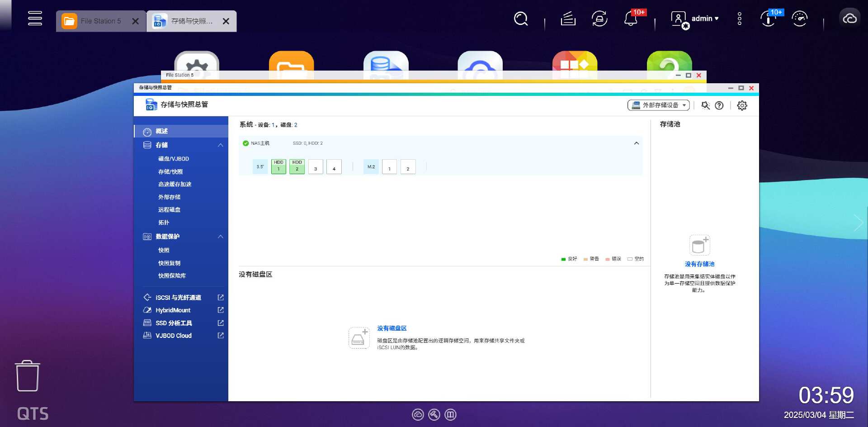
Task: Collapse the 数据保护 sidebar section
Action: pos(221,237)
